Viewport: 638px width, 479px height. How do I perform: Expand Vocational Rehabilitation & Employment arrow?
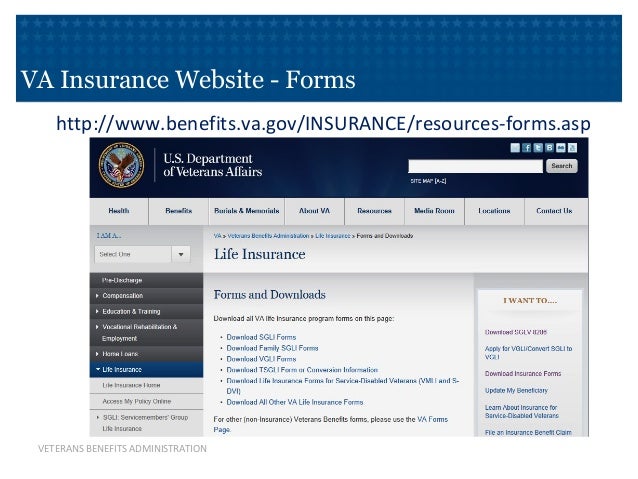[97, 327]
